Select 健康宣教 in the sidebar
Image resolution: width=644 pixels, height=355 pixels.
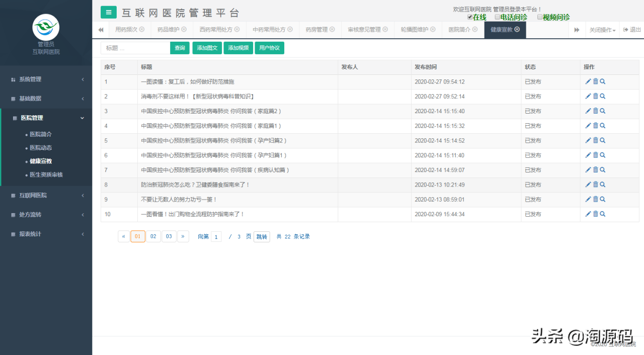point(41,161)
